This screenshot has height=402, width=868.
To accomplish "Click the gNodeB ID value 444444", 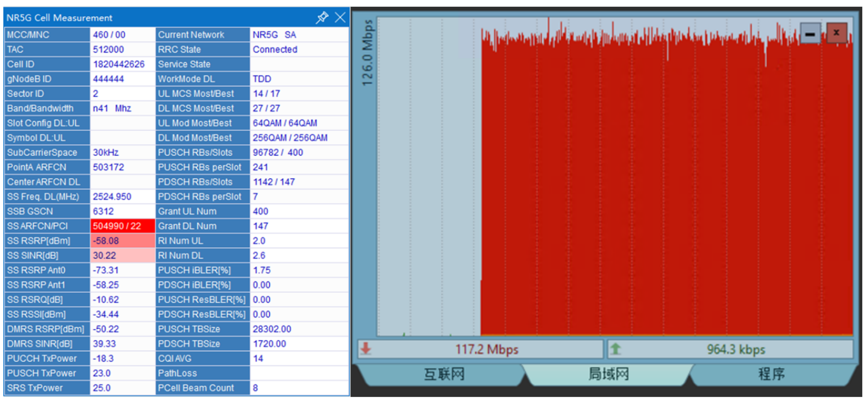I will [x=108, y=79].
